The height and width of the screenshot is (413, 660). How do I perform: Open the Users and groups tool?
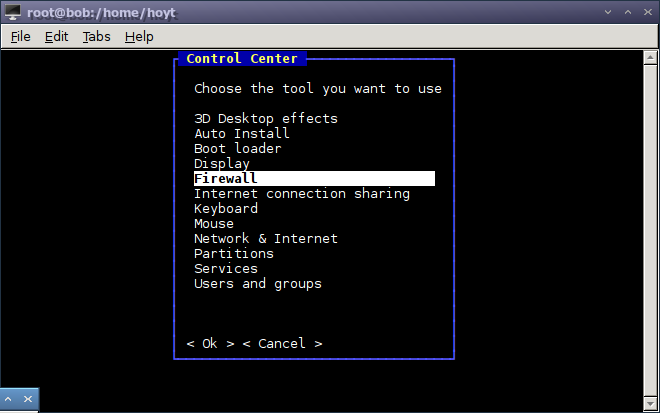[258, 283]
